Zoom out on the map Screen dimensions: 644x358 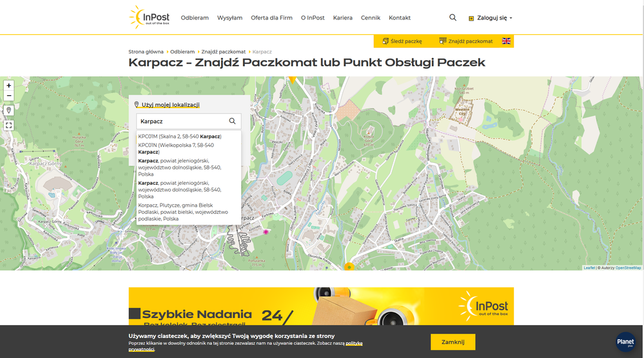coord(8,95)
